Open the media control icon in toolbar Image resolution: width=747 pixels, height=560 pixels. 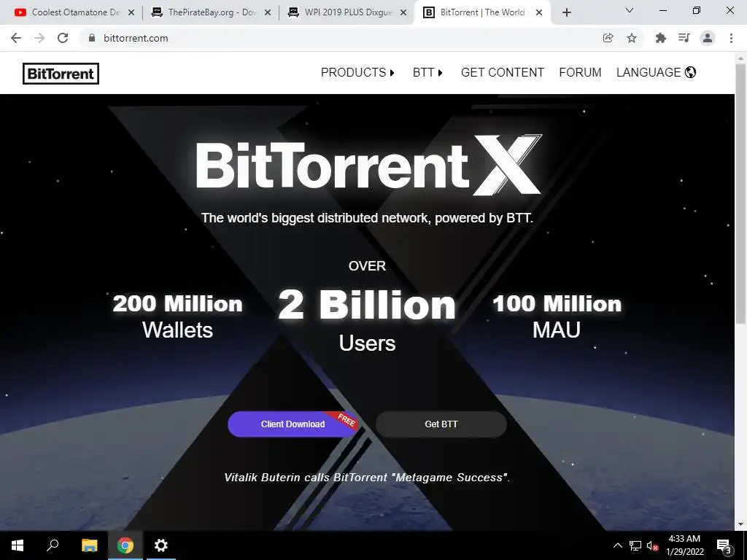(x=684, y=38)
